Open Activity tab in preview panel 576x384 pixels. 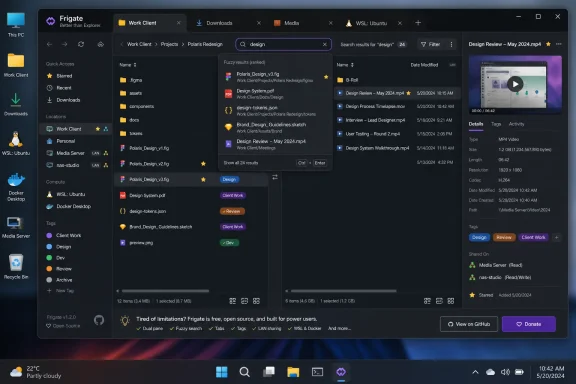point(516,124)
